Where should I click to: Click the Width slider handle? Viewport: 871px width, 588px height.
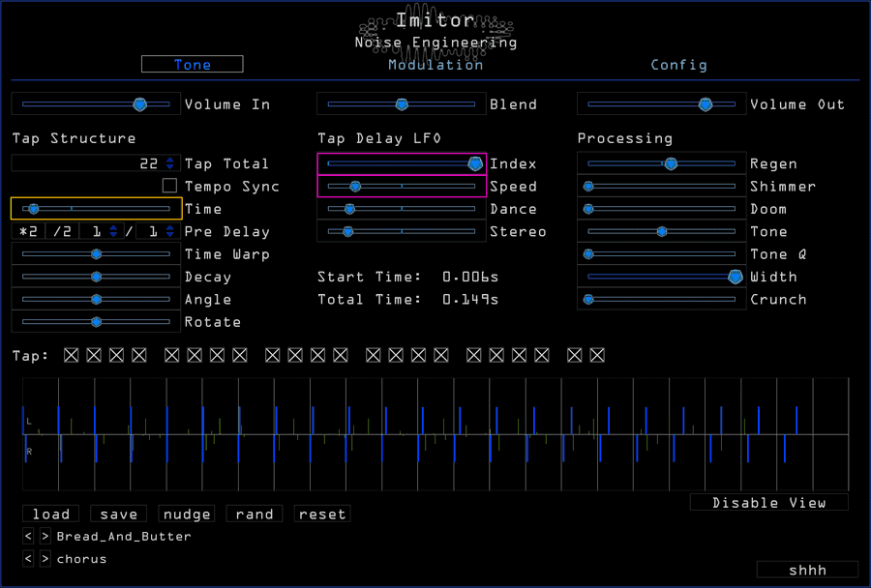coord(736,277)
